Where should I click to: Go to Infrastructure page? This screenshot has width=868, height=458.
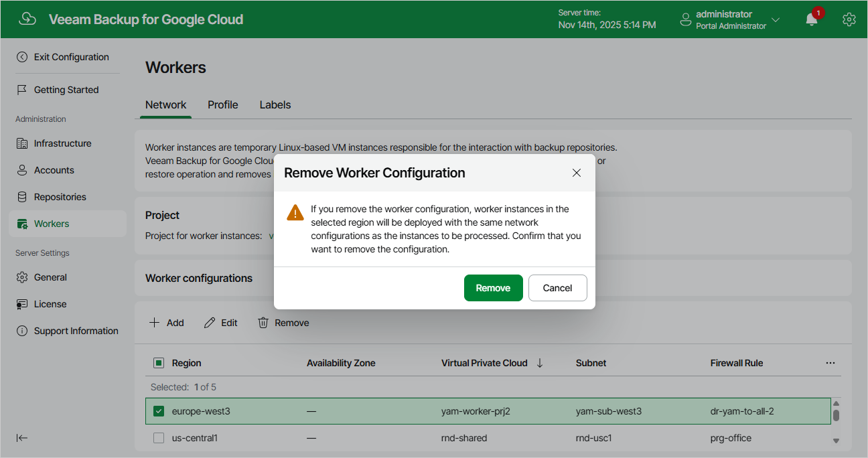coord(62,143)
